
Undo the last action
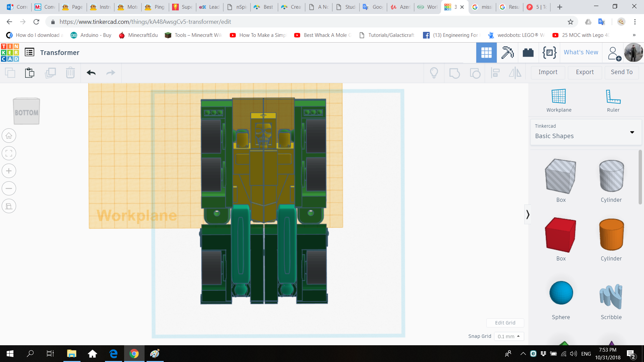point(91,73)
